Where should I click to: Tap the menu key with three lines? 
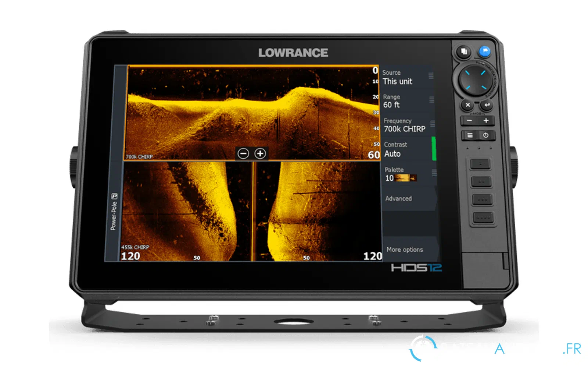tap(470, 135)
